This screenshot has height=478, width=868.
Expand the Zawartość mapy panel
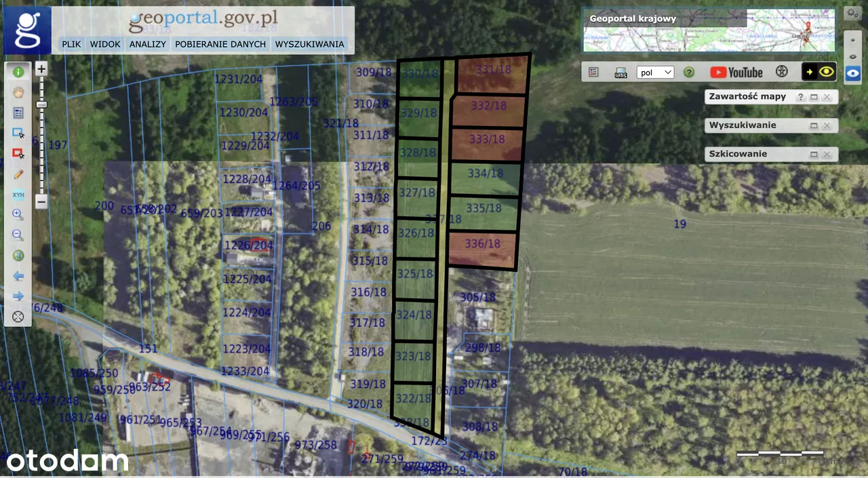tap(814, 97)
